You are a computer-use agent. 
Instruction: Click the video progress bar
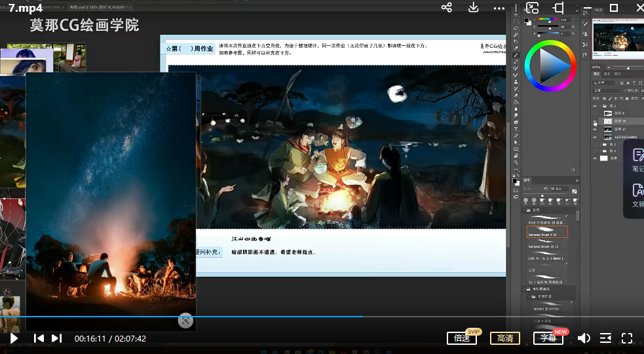pyautogui.click(x=262, y=317)
